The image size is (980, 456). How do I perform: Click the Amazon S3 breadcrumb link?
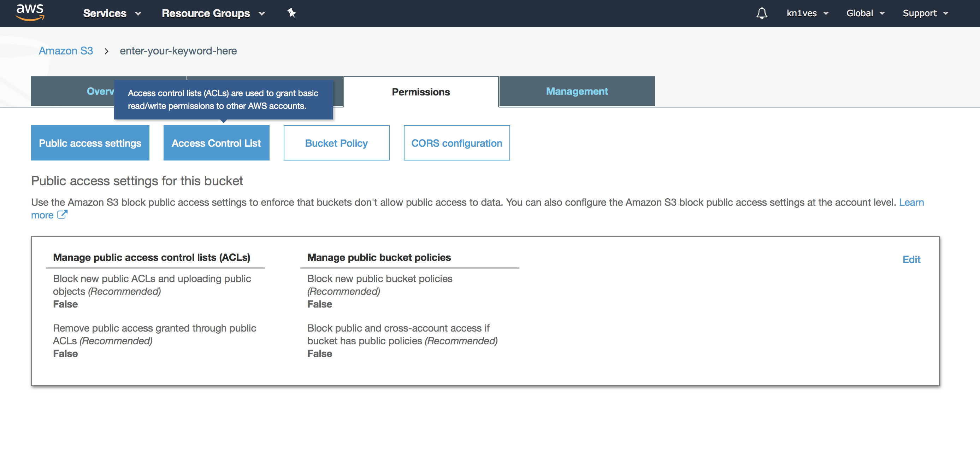point(66,51)
